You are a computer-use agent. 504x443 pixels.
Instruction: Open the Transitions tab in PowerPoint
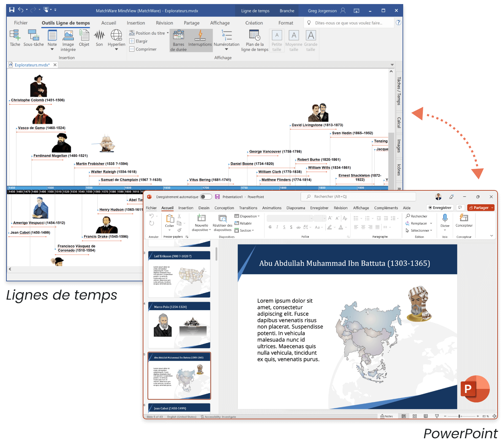(x=248, y=208)
